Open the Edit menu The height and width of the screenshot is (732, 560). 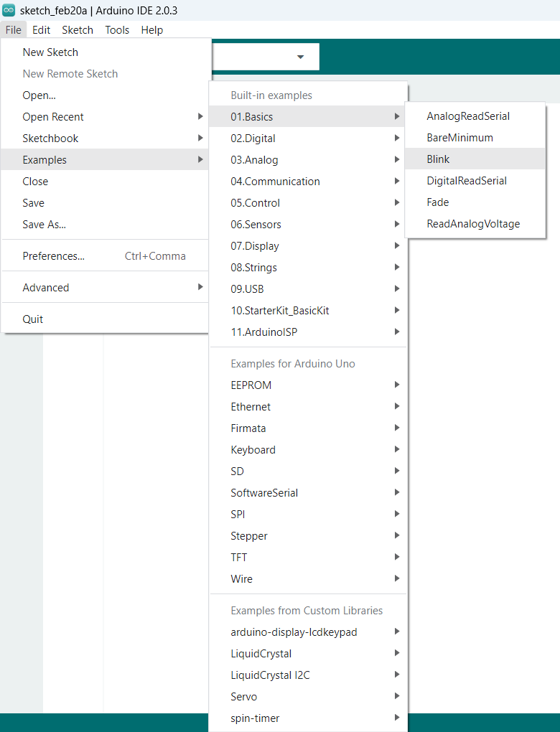42,30
